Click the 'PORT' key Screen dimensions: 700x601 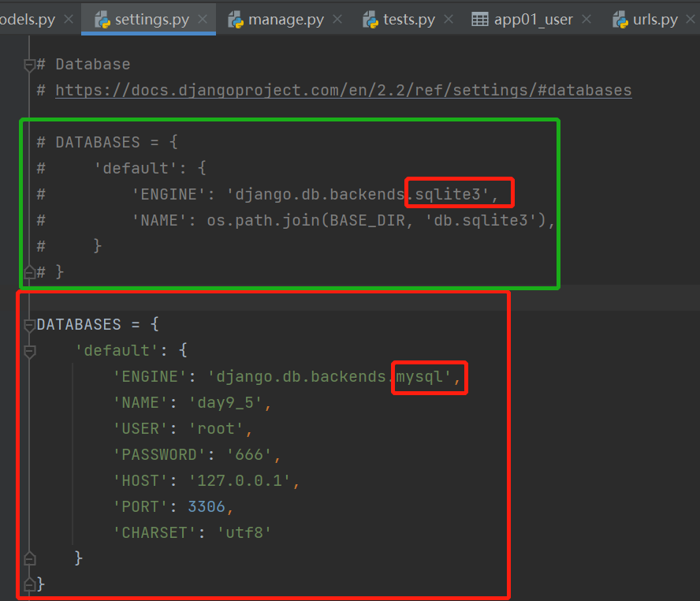pyautogui.click(x=140, y=506)
